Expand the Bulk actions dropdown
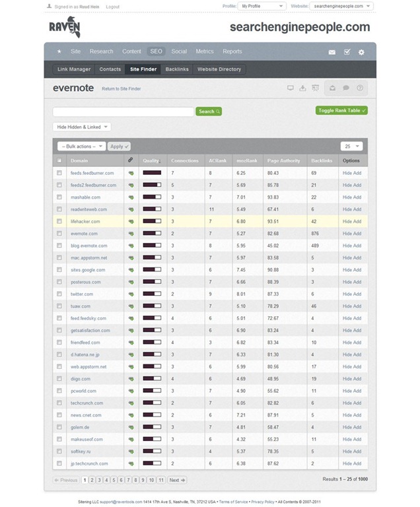 81,146
